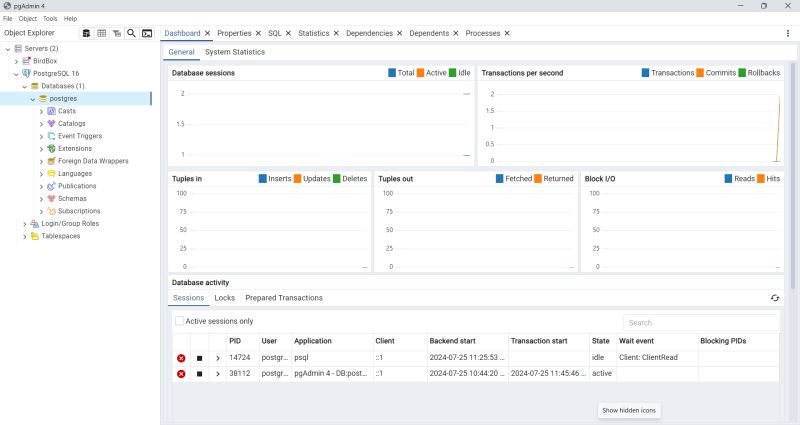Launch the PSQL Tool terminal icon
This screenshot has width=800, height=425.
click(147, 33)
